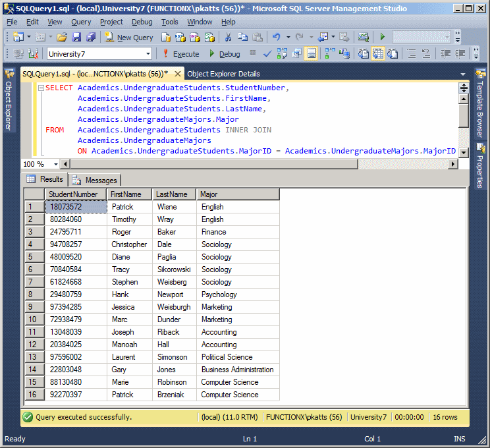Click the Save All icon
This screenshot has width=490, height=448.
click(91, 37)
